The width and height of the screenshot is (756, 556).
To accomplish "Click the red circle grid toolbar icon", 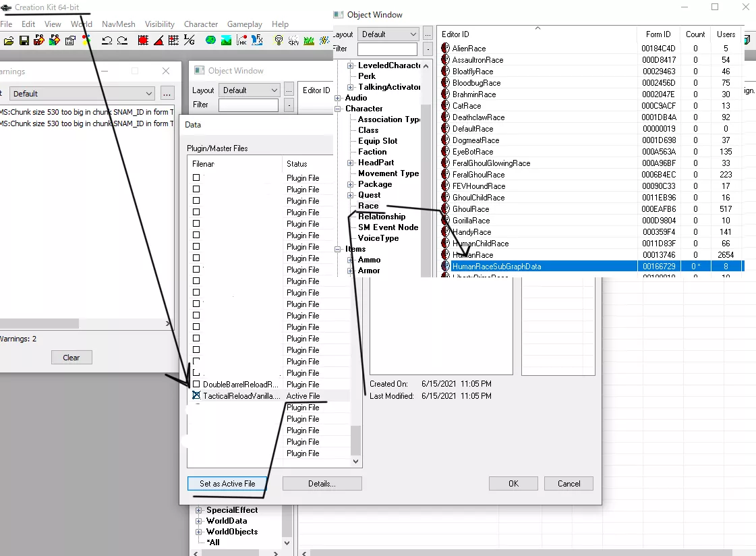I will [x=143, y=40].
